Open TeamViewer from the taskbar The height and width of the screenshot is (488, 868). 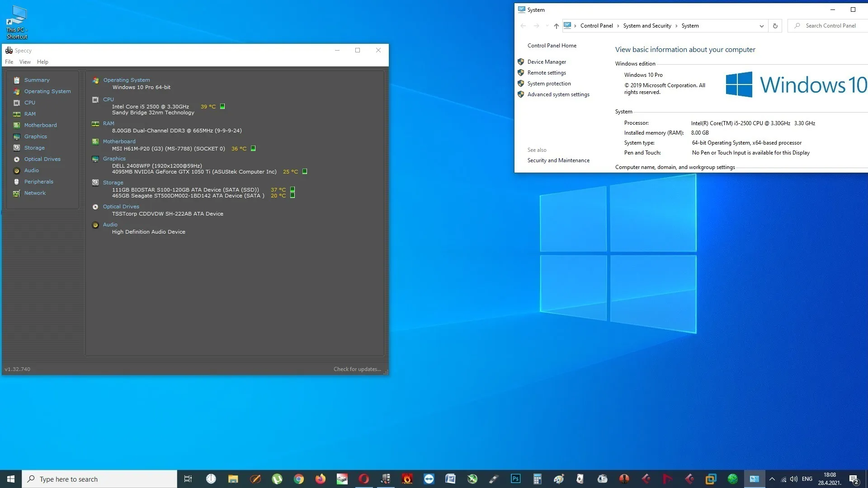click(x=429, y=479)
